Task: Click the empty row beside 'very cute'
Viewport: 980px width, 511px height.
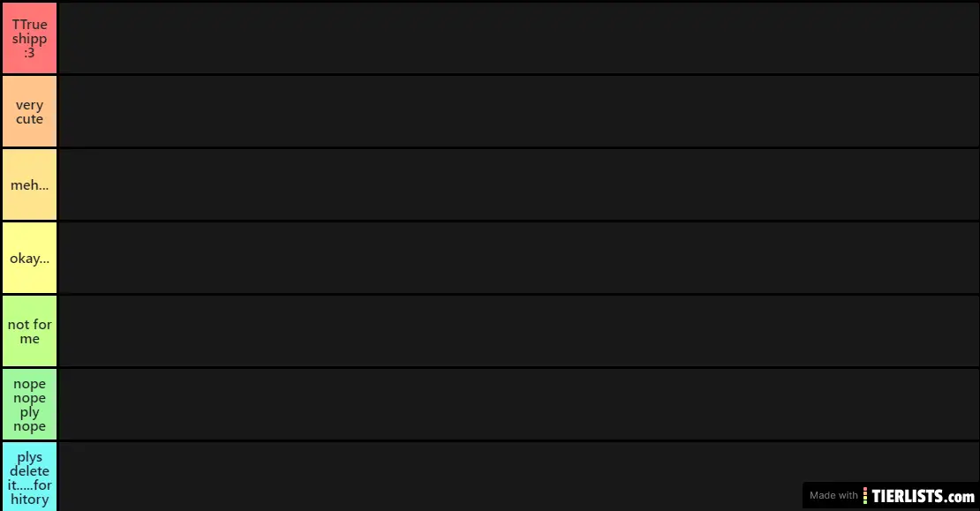Action: click(518, 111)
